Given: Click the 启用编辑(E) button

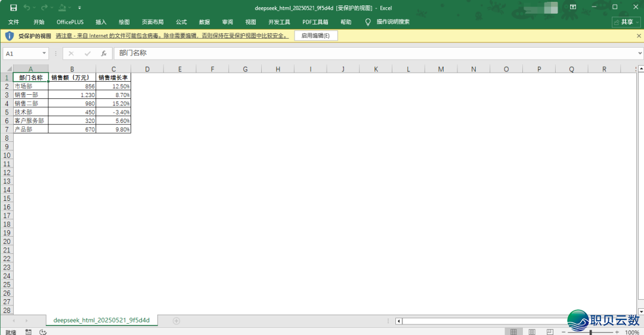Looking at the screenshot, I should point(315,36).
